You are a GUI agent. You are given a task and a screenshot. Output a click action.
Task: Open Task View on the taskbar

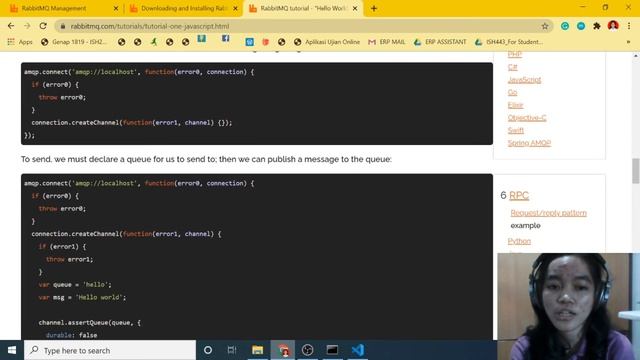coord(232,350)
